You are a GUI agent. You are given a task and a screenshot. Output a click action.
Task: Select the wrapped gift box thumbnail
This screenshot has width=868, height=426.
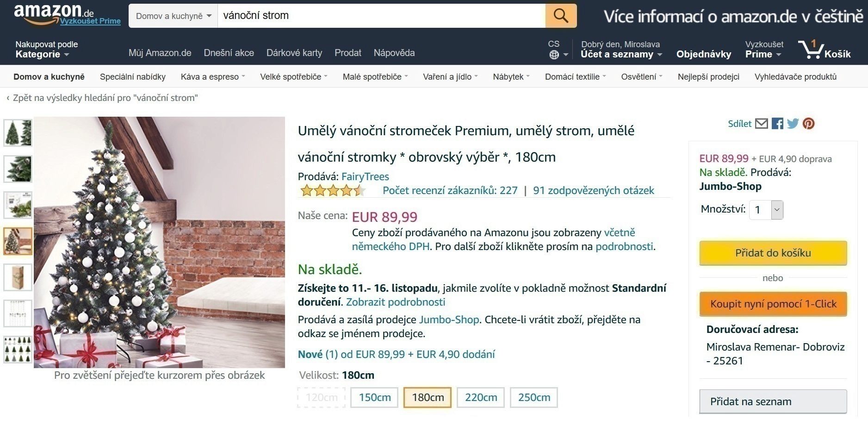pyautogui.click(x=18, y=277)
